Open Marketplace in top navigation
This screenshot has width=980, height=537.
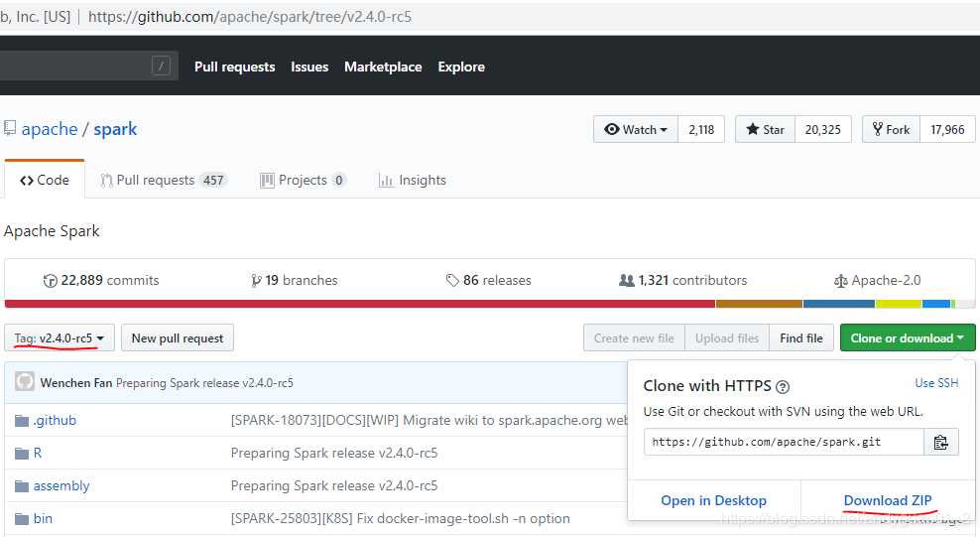383,67
